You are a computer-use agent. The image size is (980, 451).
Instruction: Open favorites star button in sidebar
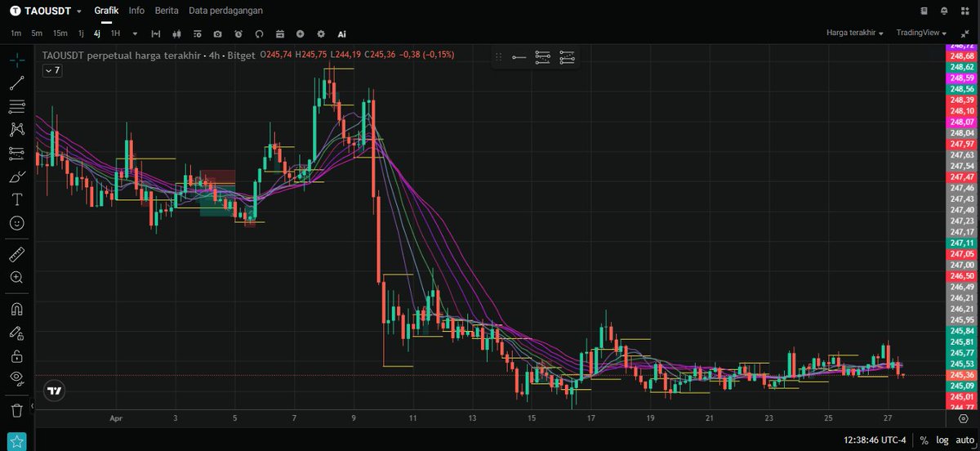coord(17,441)
